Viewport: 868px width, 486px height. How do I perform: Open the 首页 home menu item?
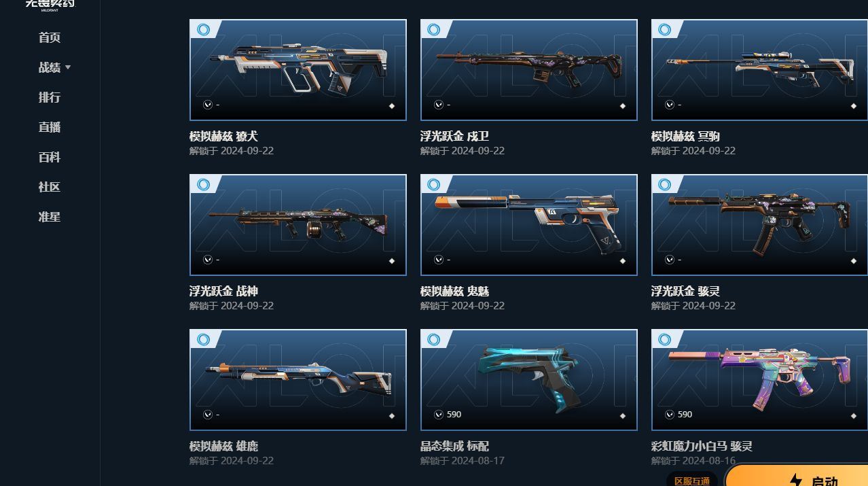pos(50,37)
